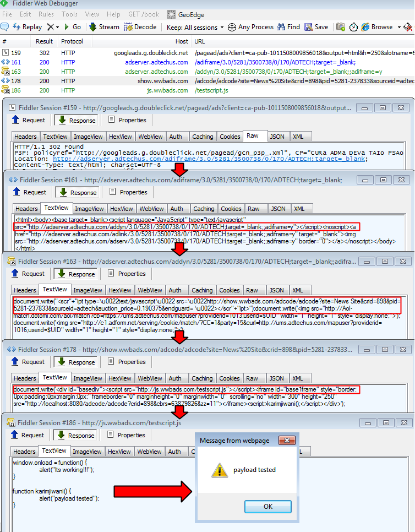This screenshot has height=532, width=415.
Task: Click the Browse Internet Explorer button
Action: coord(377,27)
